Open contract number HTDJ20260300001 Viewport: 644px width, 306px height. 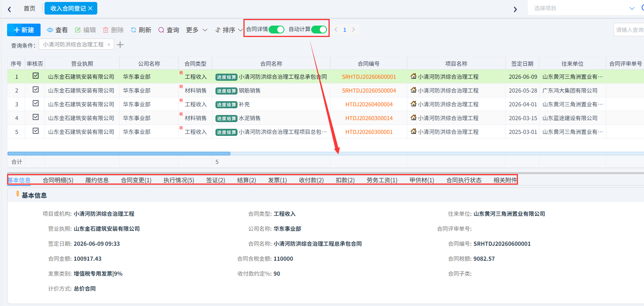click(369, 132)
